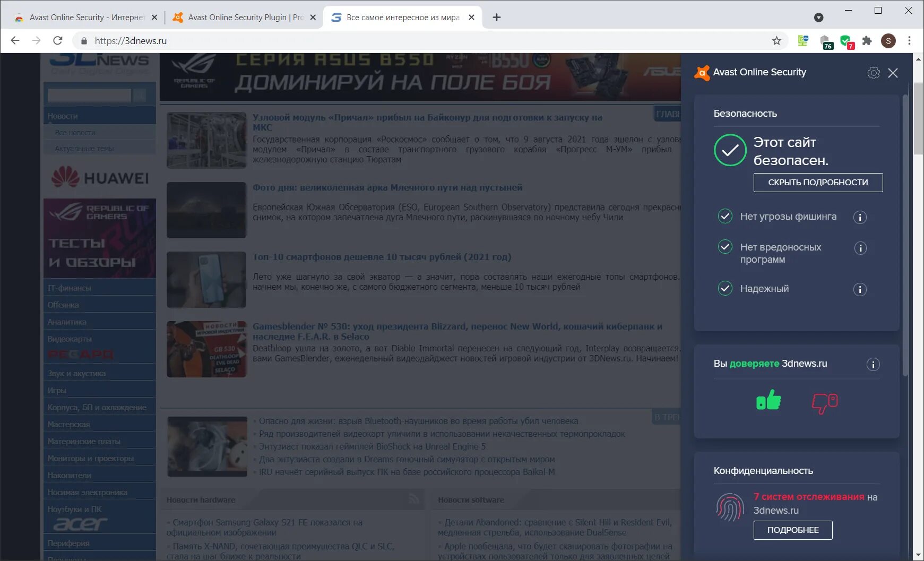
Task: Click the Avast panel vertical scrollbar
Action: 905,236
